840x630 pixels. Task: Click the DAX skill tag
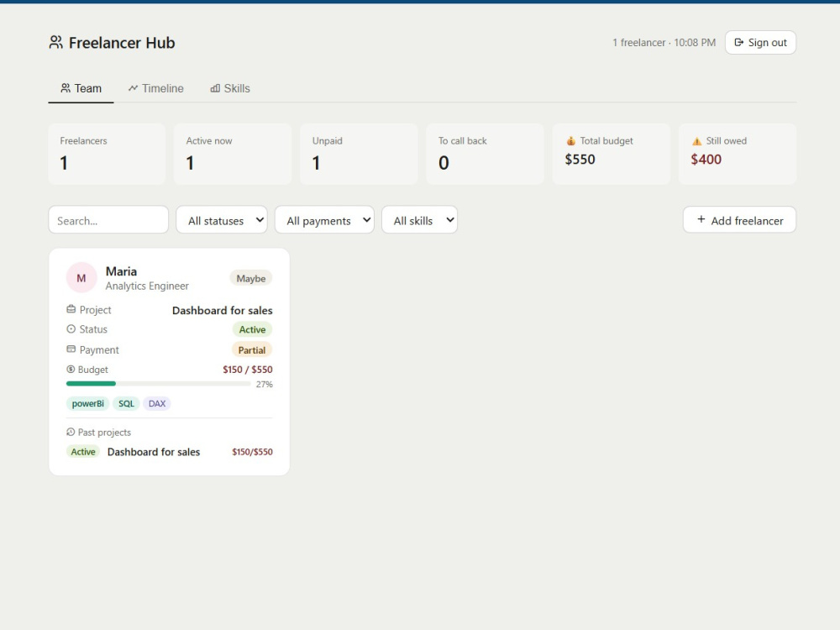(x=157, y=403)
